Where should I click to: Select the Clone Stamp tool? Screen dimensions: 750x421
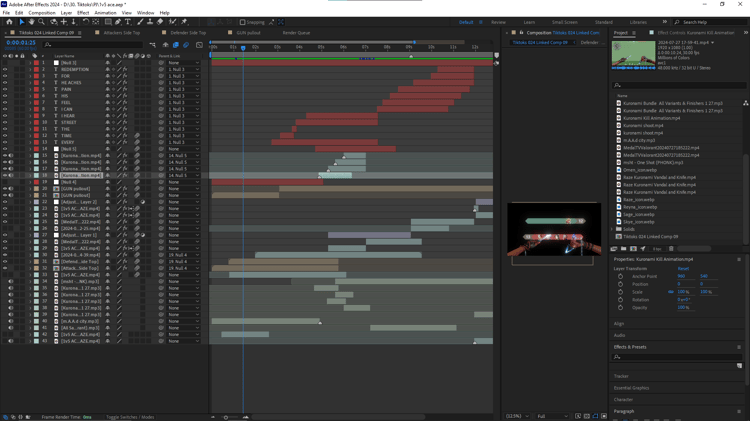click(150, 22)
